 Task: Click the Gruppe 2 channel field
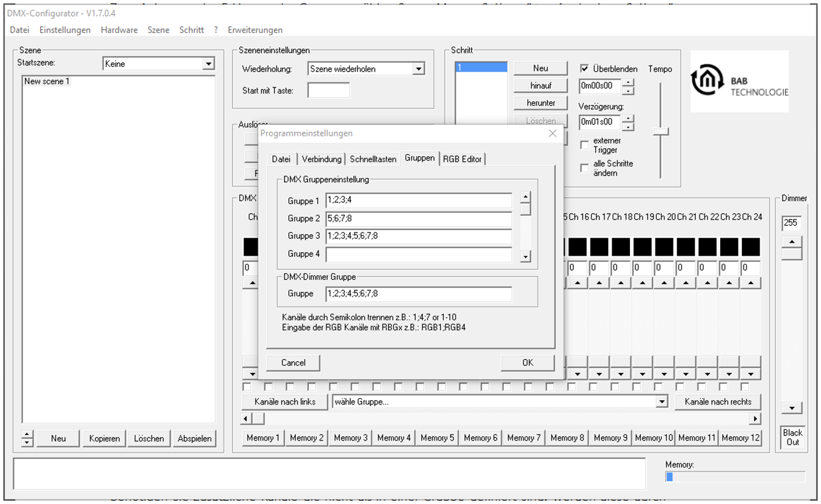point(419,219)
